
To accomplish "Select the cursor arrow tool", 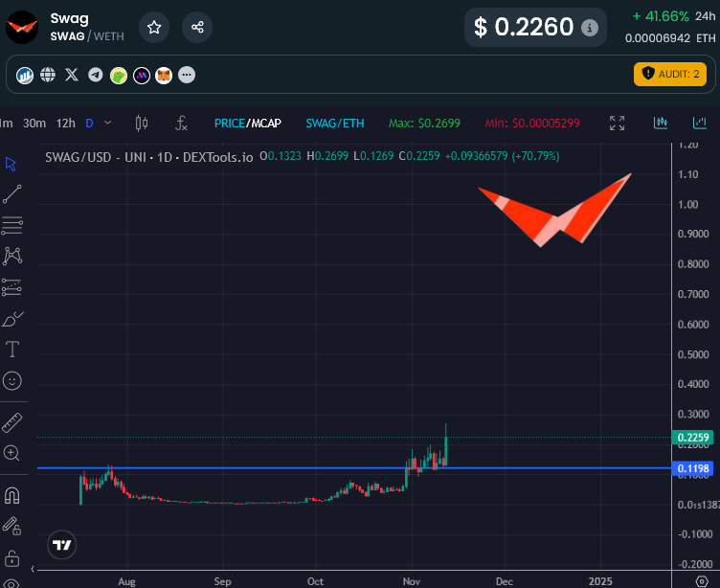I will coord(11,164).
